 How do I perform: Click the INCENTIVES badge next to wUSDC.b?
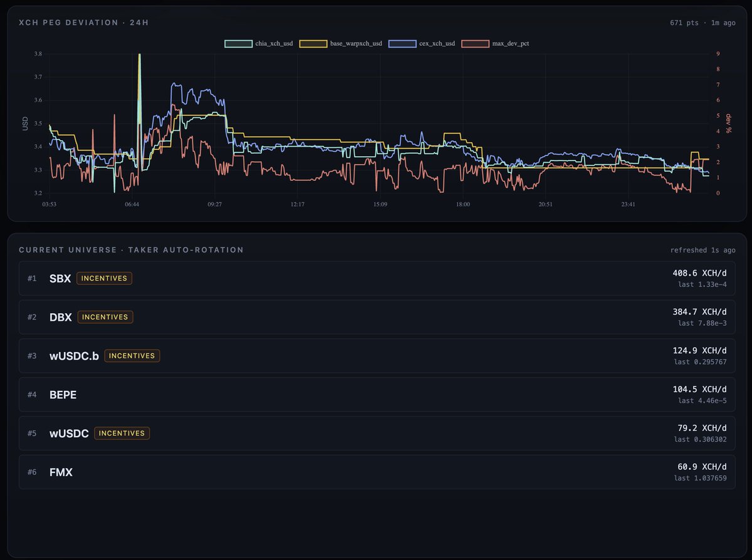(x=132, y=356)
